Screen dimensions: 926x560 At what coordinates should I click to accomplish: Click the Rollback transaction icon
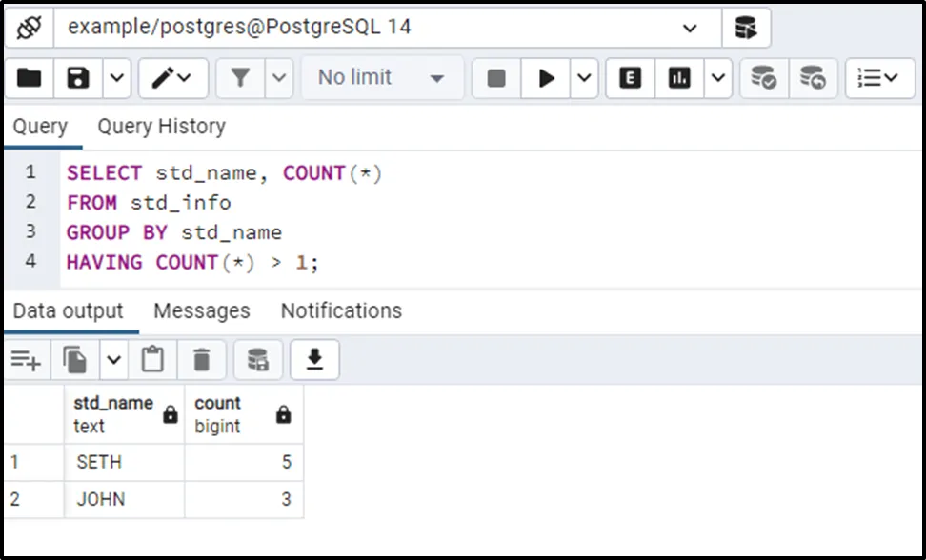(813, 78)
